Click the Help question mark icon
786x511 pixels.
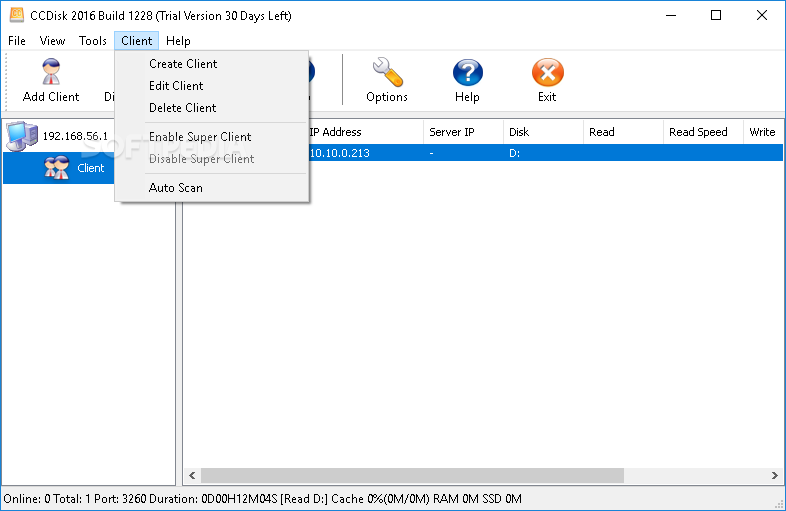pyautogui.click(x=467, y=72)
